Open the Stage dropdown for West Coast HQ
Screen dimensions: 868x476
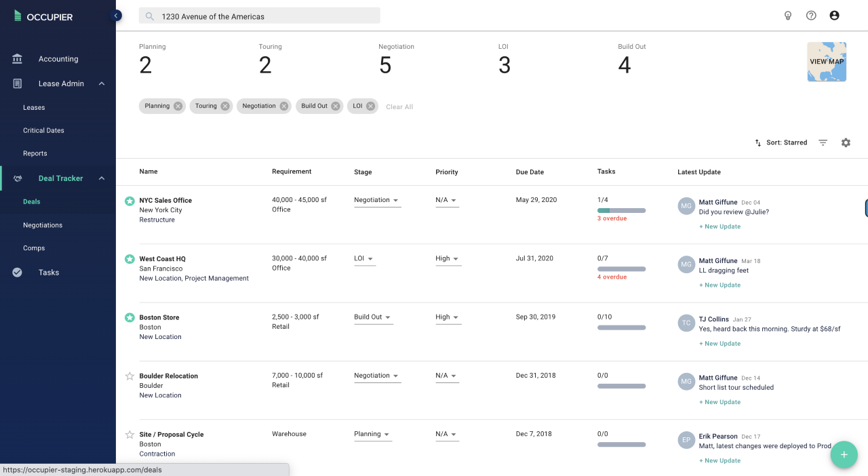tap(365, 259)
